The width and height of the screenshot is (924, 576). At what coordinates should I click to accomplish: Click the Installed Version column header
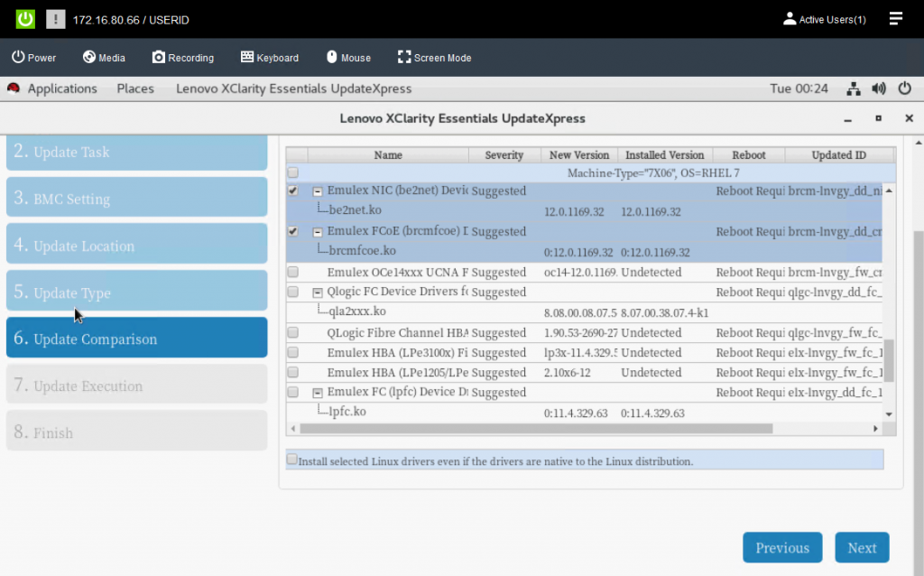[x=665, y=155]
